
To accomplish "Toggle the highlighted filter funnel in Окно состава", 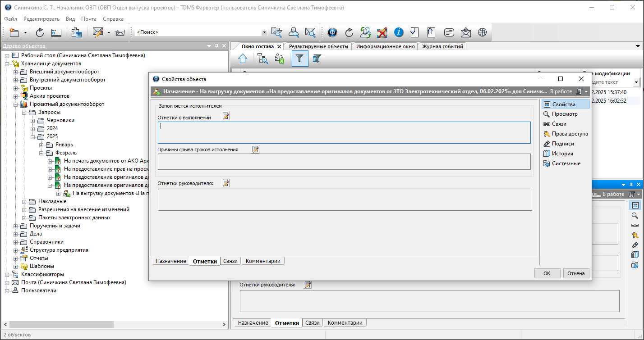I will coord(300,58).
